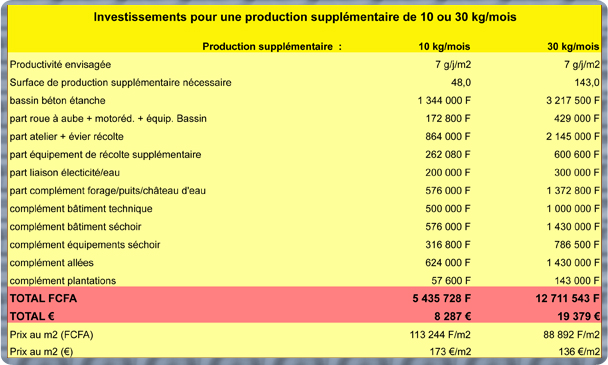Click the 19 379 € total cell
The image size is (608, 365).
tap(579, 317)
